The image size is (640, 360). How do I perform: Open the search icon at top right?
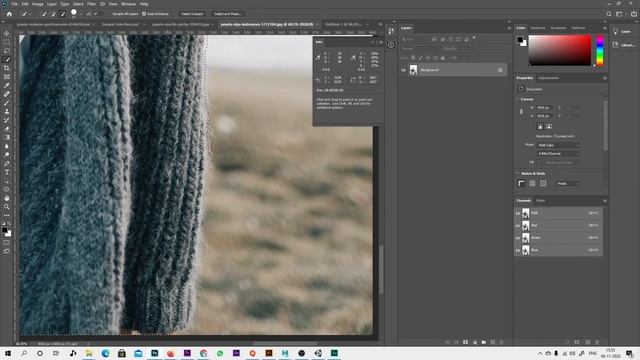pos(609,14)
